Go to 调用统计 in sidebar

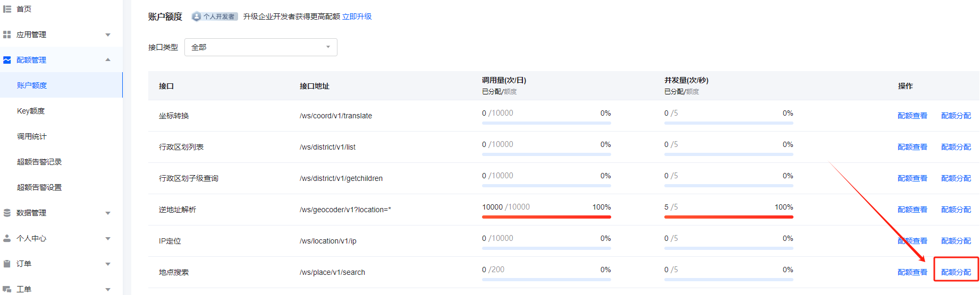[x=32, y=136]
